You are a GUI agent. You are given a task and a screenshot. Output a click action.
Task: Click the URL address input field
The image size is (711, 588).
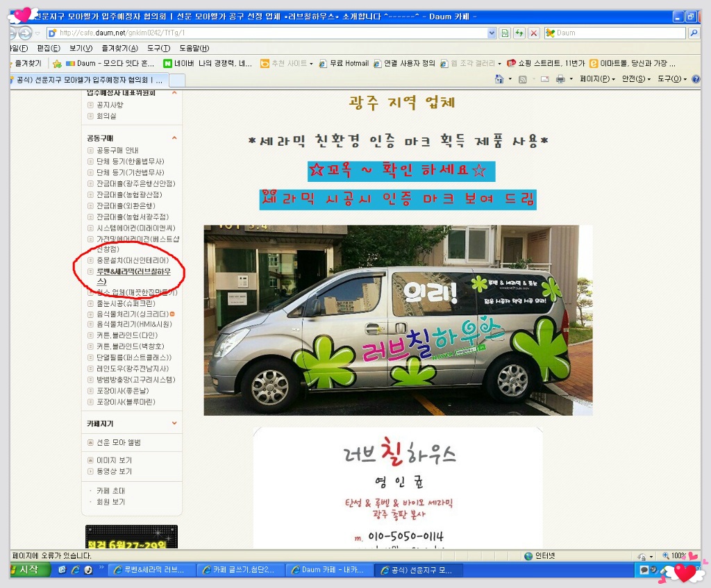267,33
